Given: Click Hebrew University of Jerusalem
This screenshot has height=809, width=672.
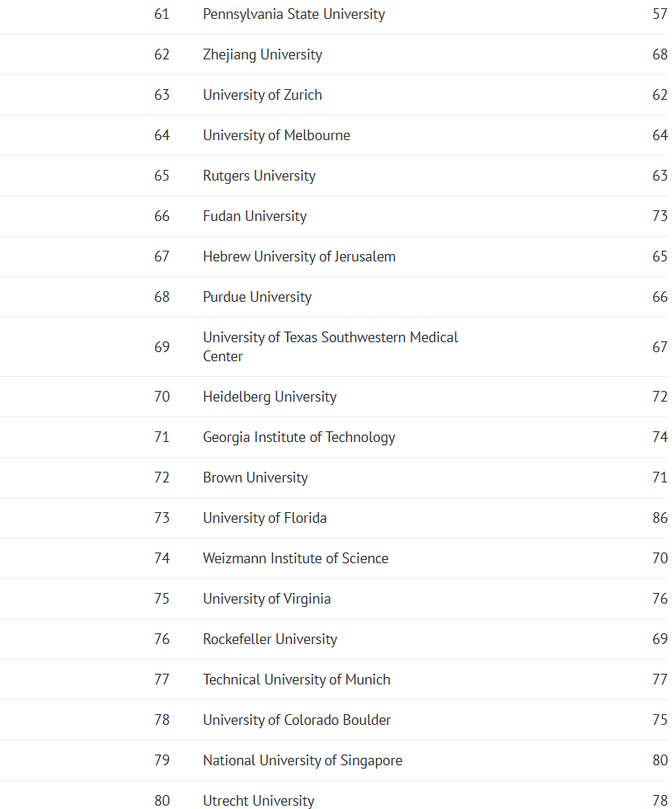Looking at the screenshot, I should click(299, 256).
